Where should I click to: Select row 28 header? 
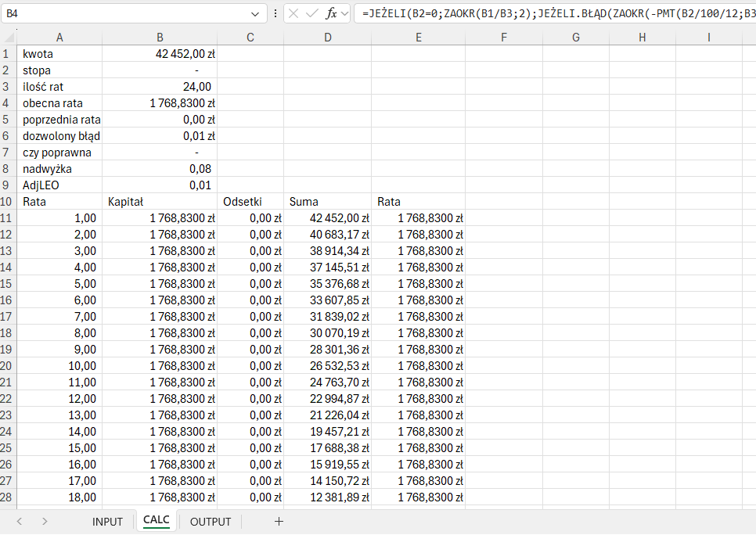coord(8,497)
